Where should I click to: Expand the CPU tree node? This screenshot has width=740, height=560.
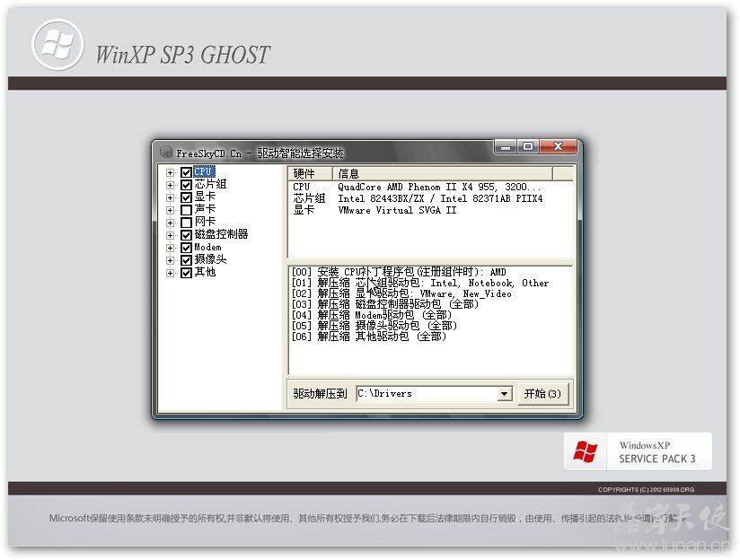pyautogui.click(x=170, y=172)
